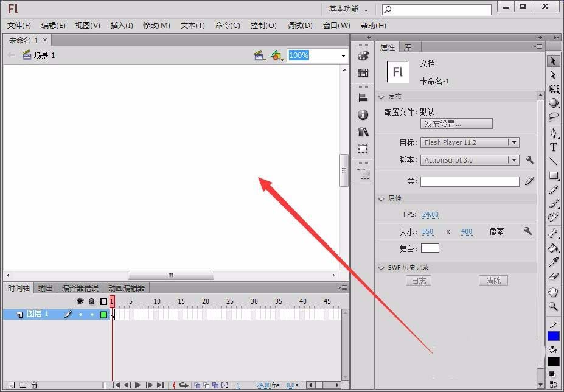The height and width of the screenshot is (392, 564).
Task: Select the Paint Bucket tool
Action: coord(554,247)
